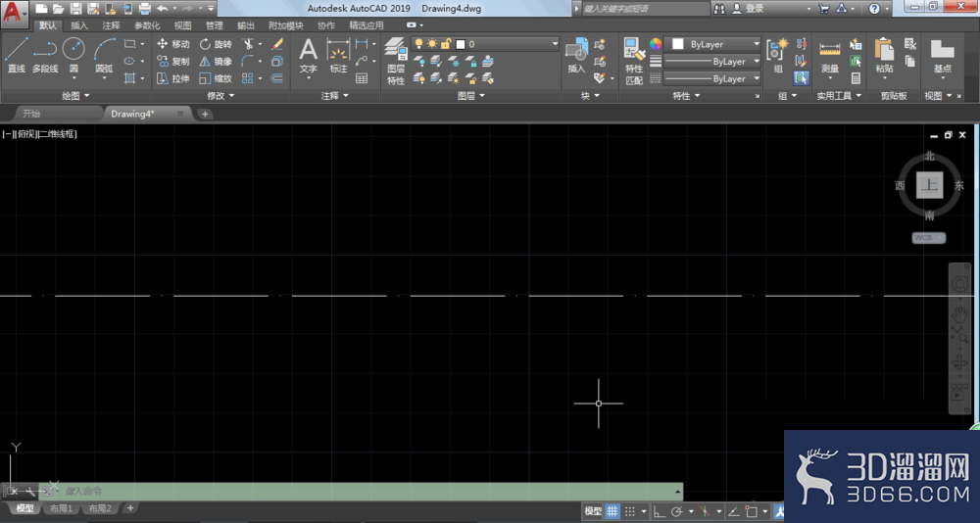This screenshot has width=980, height=523.
Task: Click the 插入 (Insert block) button
Action: click(x=576, y=55)
